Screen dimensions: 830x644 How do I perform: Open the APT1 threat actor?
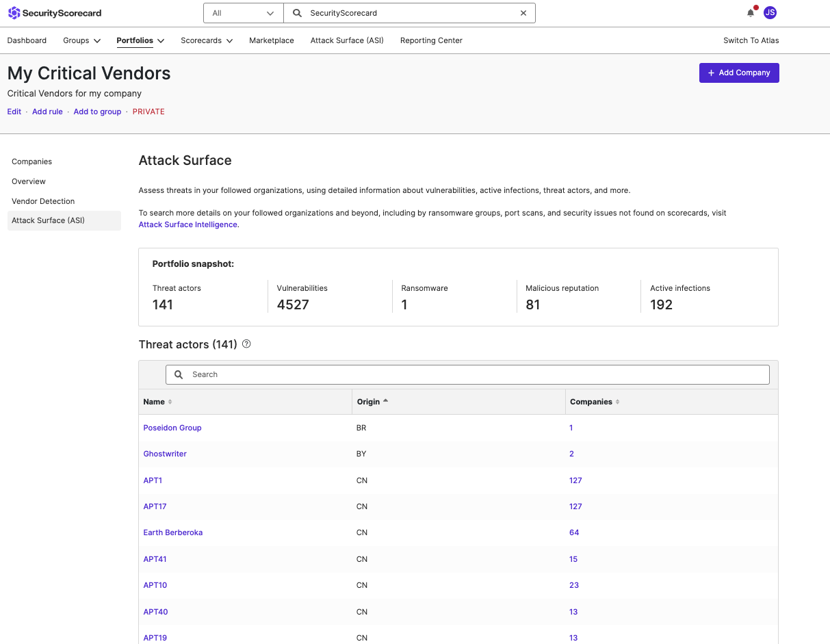(x=153, y=480)
